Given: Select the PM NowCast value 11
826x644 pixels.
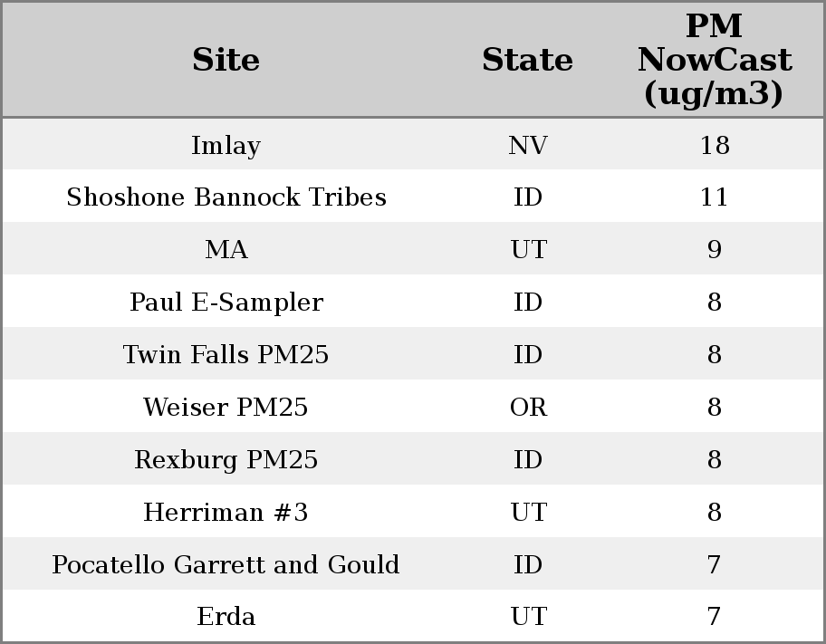Looking at the screenshot, I should (x=714, y=197).
